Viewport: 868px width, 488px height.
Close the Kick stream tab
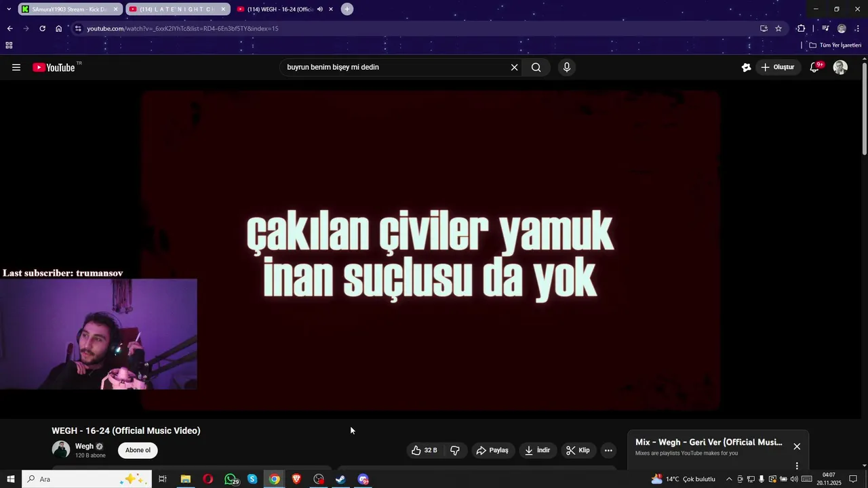116,9
